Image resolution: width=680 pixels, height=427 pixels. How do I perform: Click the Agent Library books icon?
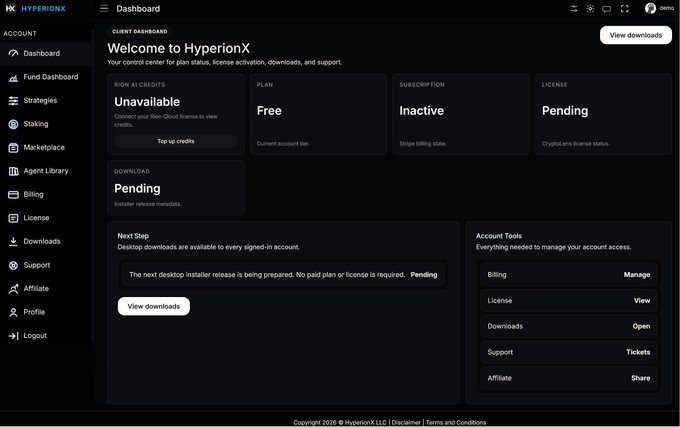click(x=13, y=171)
